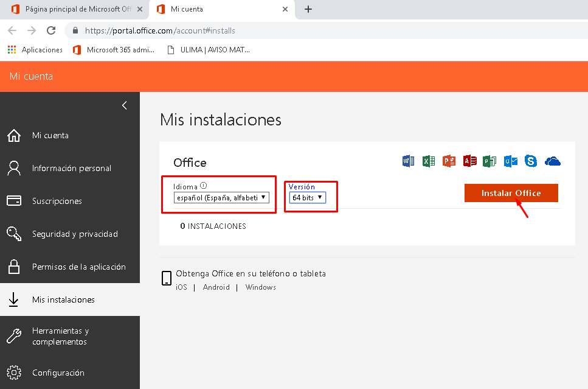Go to Suscripciones in sidebar

[70, 201]
